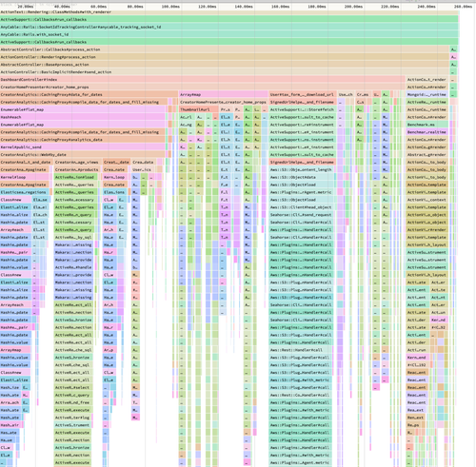Select the Benchmark realtime frame
The image size is (476, 467).
pos(427,132)
